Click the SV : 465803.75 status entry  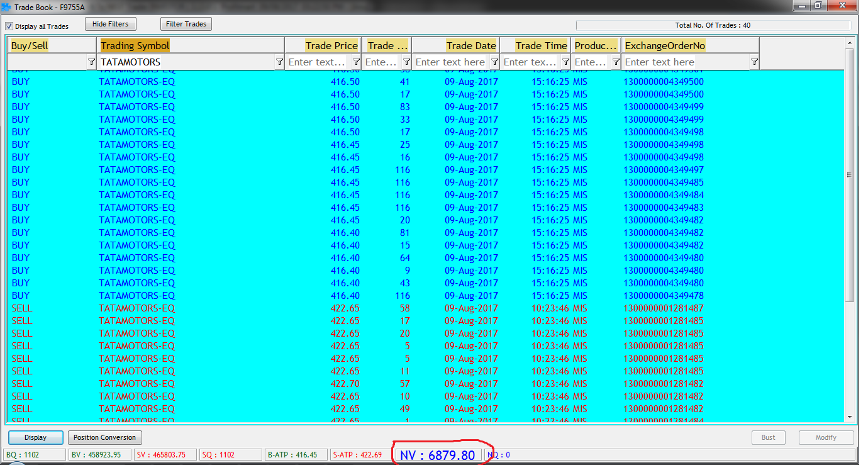coord(165,454)
